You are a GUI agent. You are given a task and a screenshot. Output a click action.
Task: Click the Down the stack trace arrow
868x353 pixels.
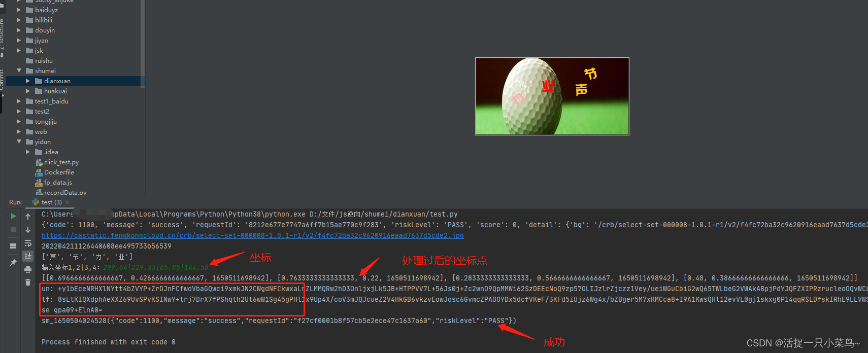28,230
